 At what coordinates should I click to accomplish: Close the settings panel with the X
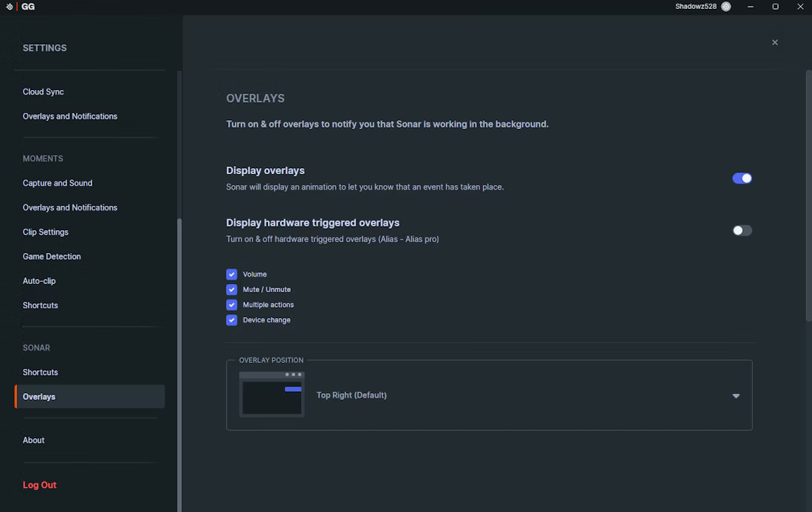774,43
